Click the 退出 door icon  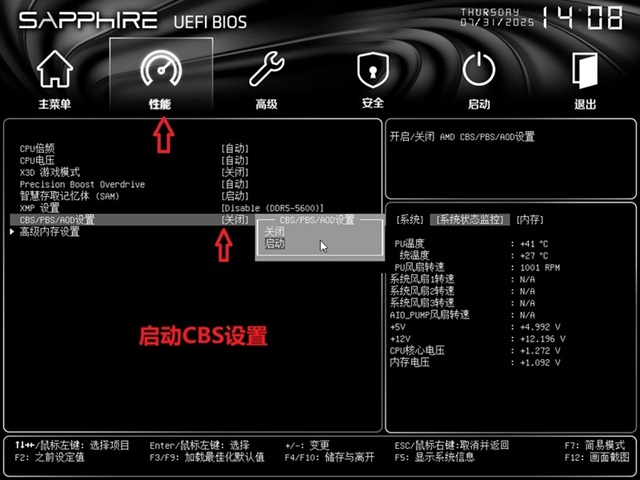[x=585, y=70]
